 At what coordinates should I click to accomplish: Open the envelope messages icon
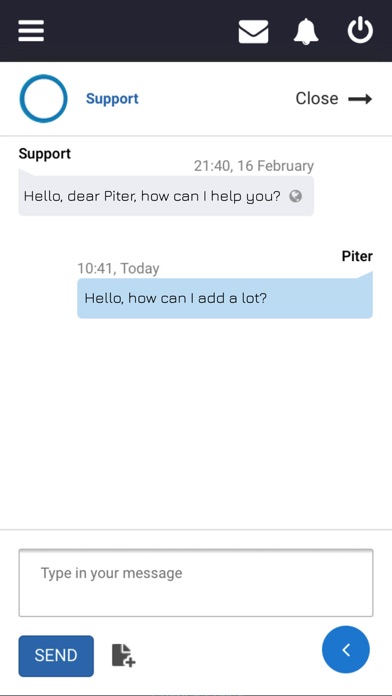pos(253,32)
